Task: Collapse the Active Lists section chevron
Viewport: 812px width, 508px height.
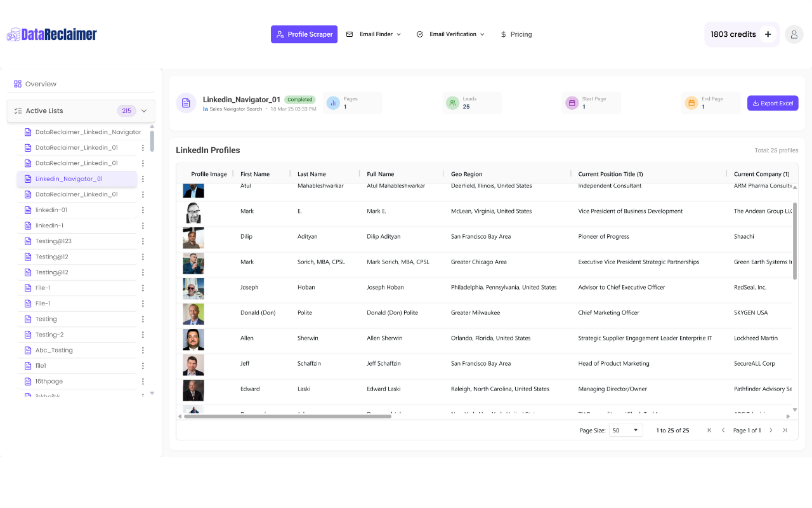Action: pyautogui.click(x=144, y=110)
